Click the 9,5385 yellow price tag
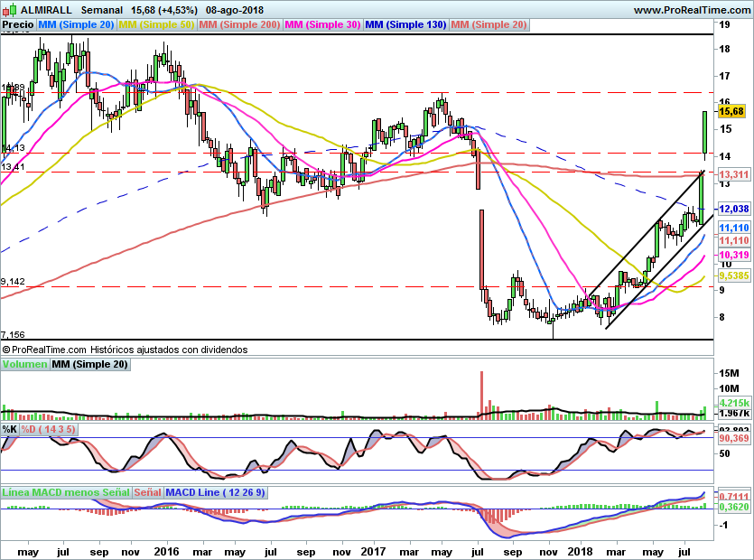754x560 pixels. click(x=734, y=275)
